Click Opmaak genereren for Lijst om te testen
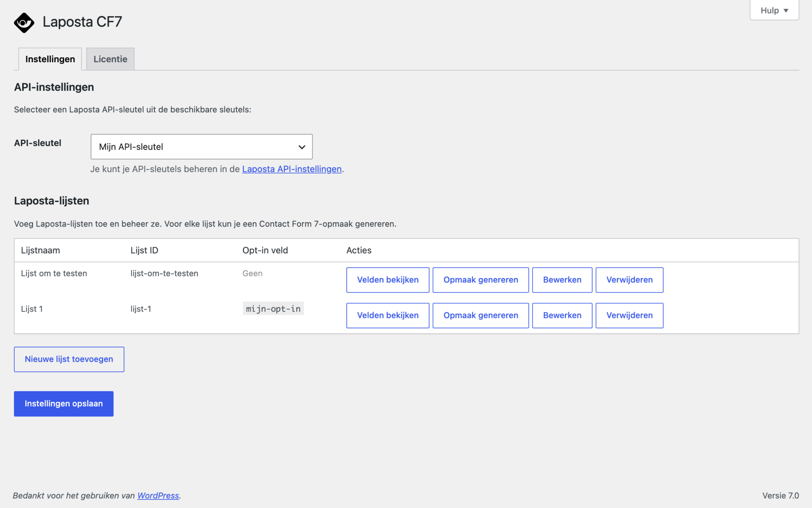 pos(481,280)
